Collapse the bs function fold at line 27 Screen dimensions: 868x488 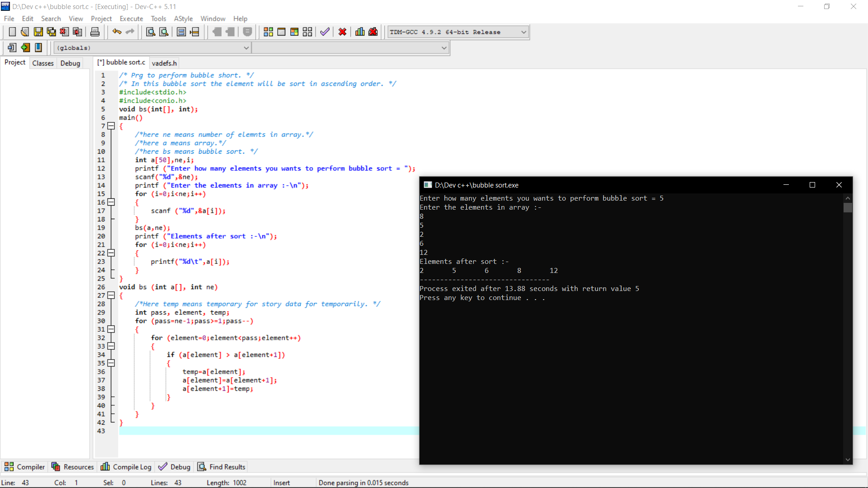(x=111, y=296)
